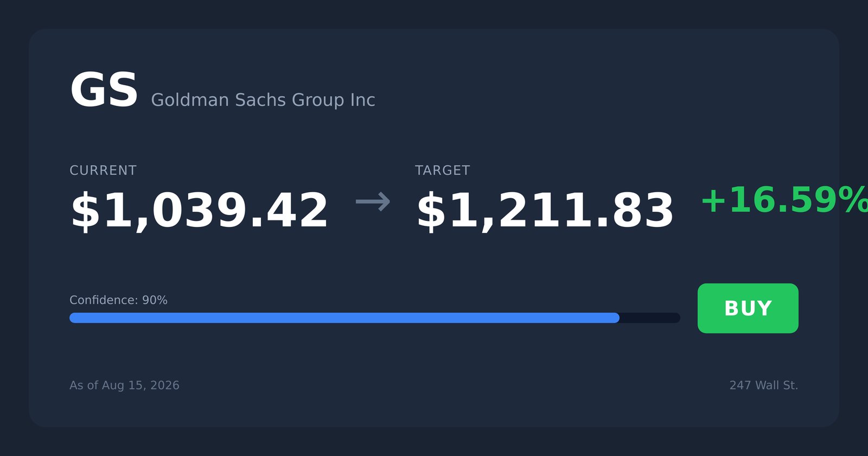Screen dimensions: 868x456
Task: Click the dollar sign of the target price
Action: (x=431, y=212)
